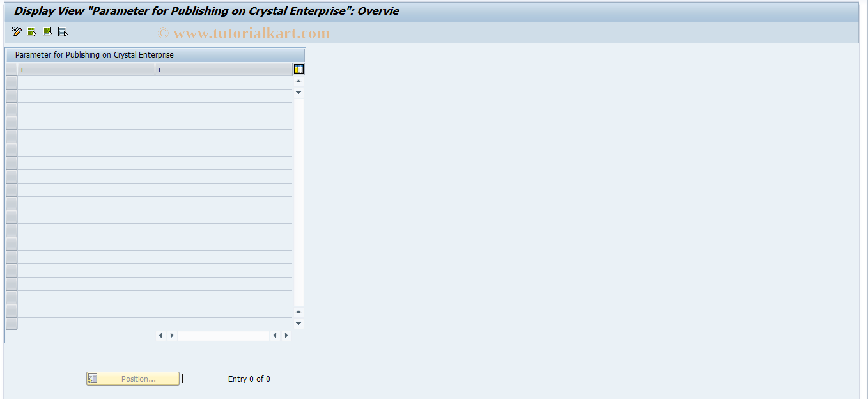Select the first table row via its selector
Viewport: 868px width, 399px height.
[11, 82]
